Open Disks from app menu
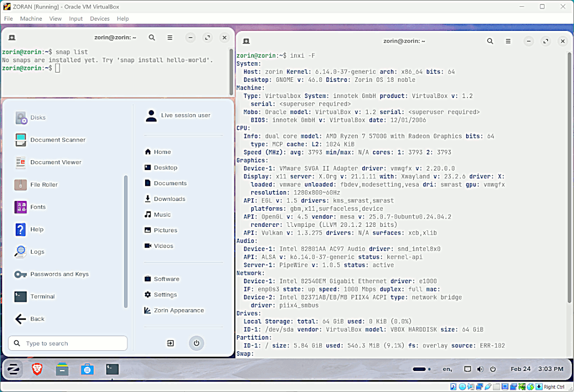Image resolution: width=574 pixels, height=392 pixels. (x=31, y=118)
